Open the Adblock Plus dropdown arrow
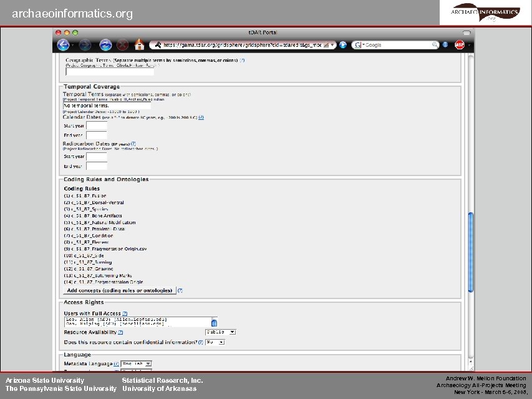 click(469, 45)
